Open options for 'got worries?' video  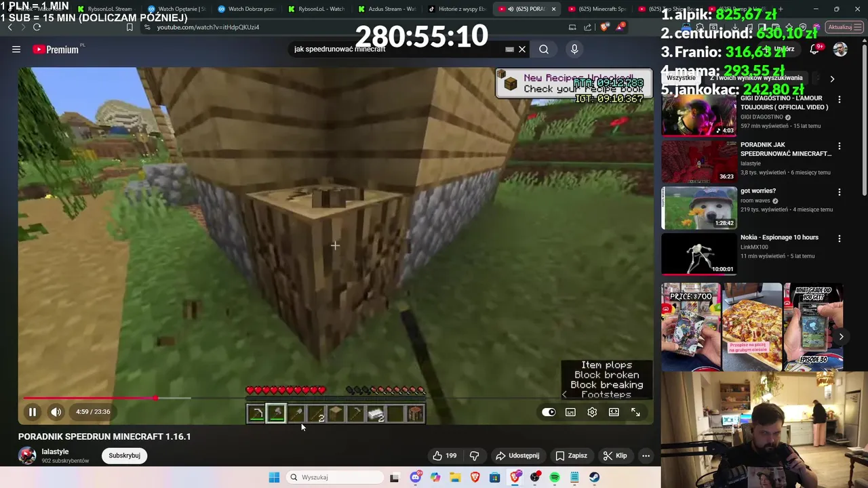[840, 192]
